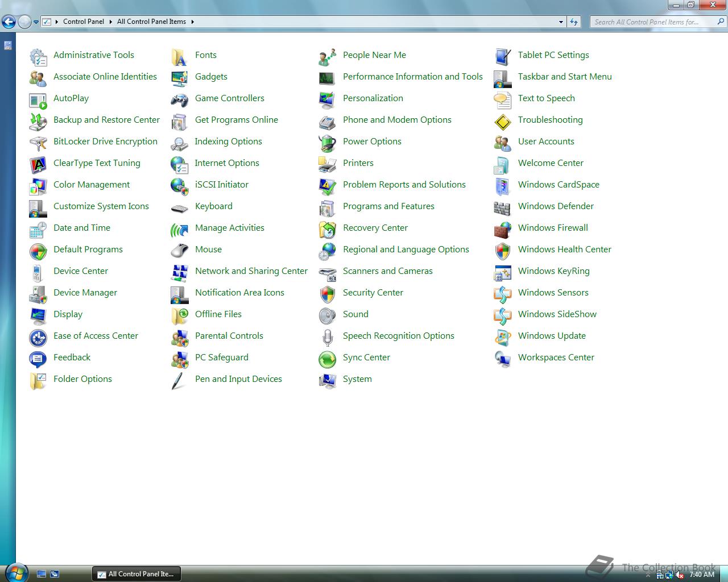Open the Game Controllers icon

[180, 99]
